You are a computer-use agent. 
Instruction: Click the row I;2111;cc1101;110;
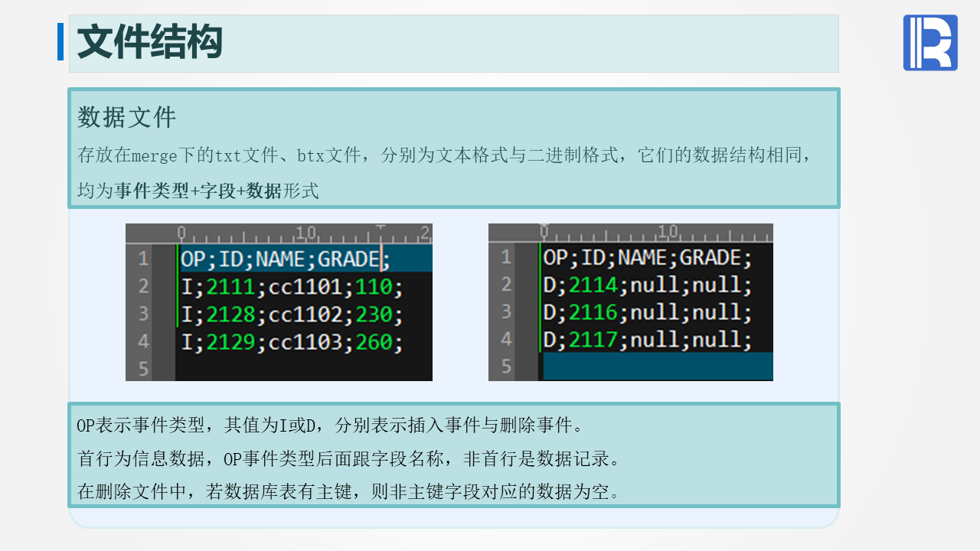292,287
